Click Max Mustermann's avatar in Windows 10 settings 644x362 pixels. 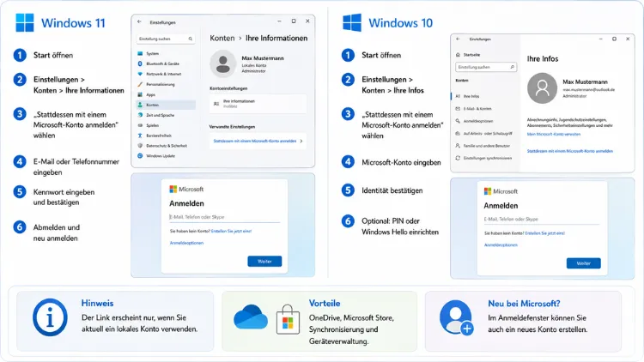click(x=542, y=88)
